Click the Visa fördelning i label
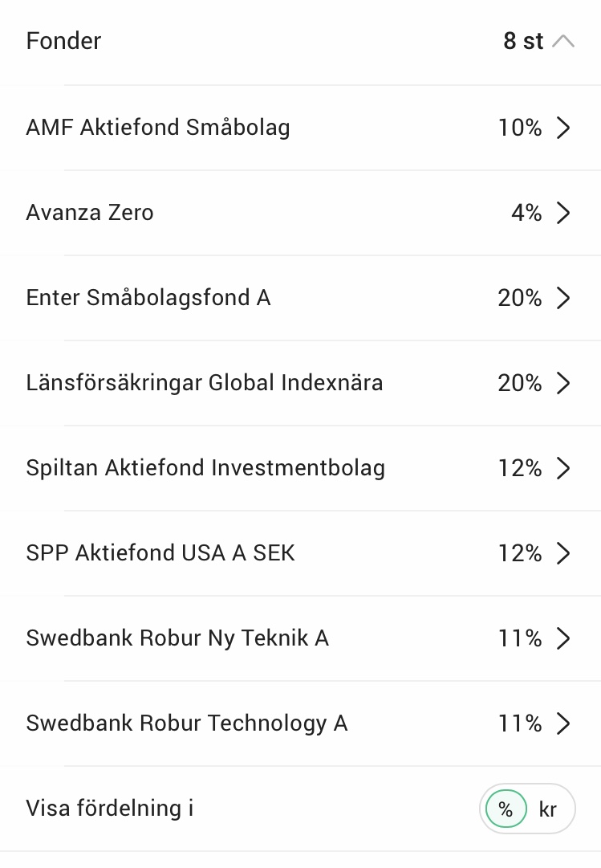Viewport: 601px width, 868px height. [x=110, y=808]
